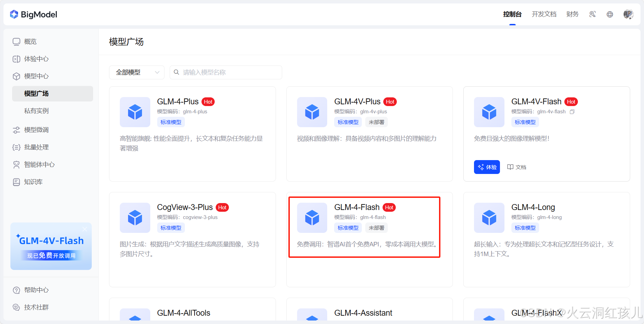The width and height of the screenshot is (644, 324).
Task: Open the GLM-4-AllTools model title
Action: (x=184, y=313)
